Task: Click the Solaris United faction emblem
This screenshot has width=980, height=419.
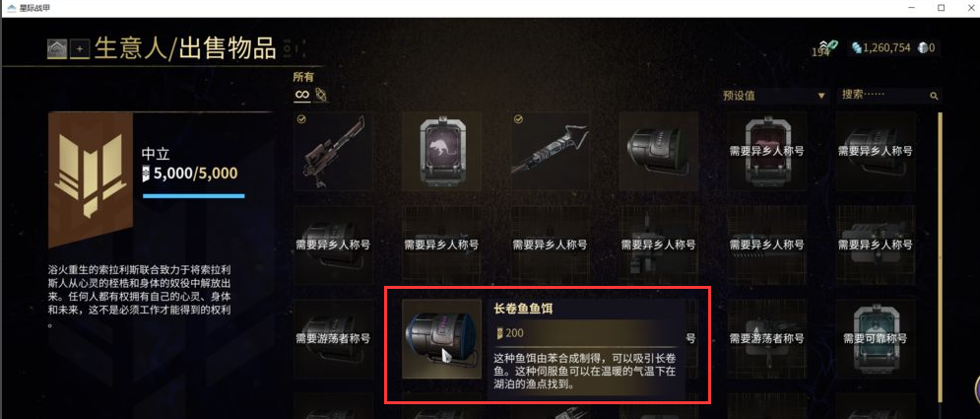Action: coord(91,178)
